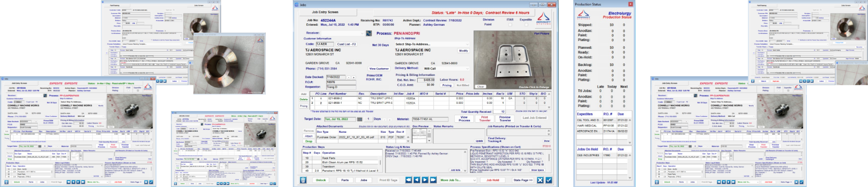Toggle the Expedite checkbox

point(526,25)
